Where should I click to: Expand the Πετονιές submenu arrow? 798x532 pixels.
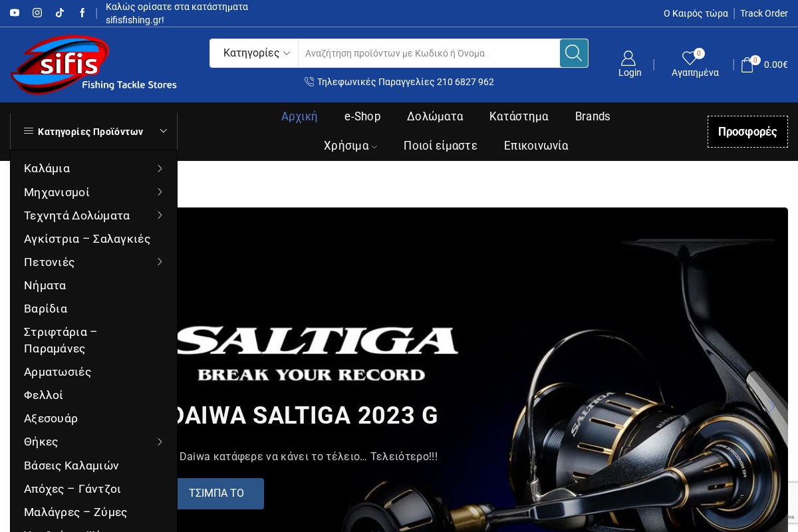160,261
